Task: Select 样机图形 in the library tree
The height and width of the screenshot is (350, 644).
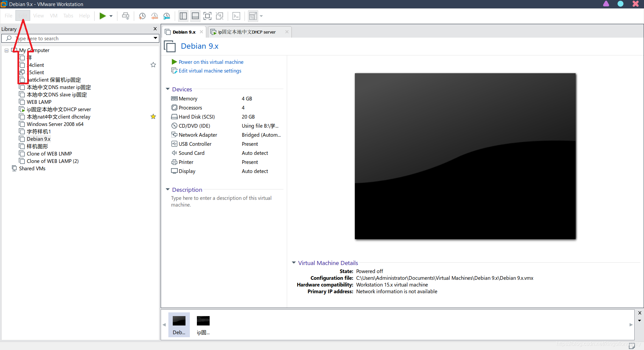Action: [x=37, y=146]
